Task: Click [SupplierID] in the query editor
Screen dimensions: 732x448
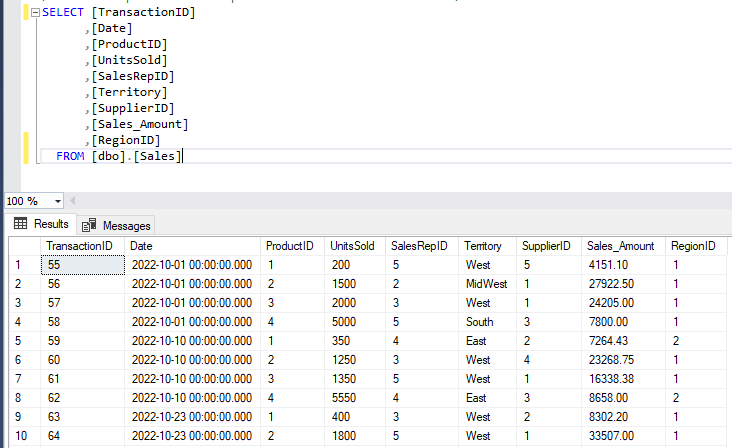Action: 133,108
